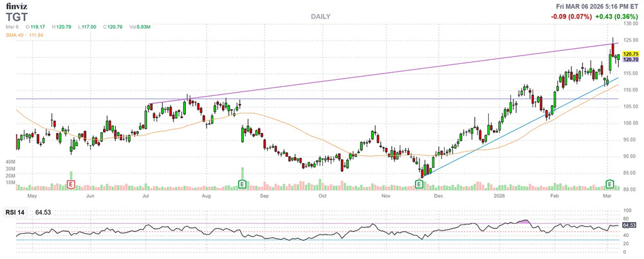Screen dimensions: 644x259
Task: Click the 64.53 RSI value tag on axis
Action: (629, 225)
